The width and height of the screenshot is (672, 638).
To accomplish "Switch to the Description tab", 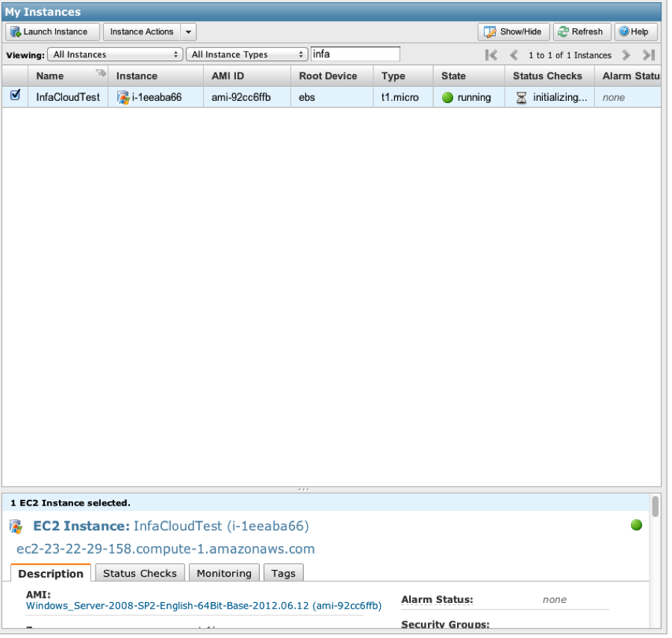I will [51, 573].
